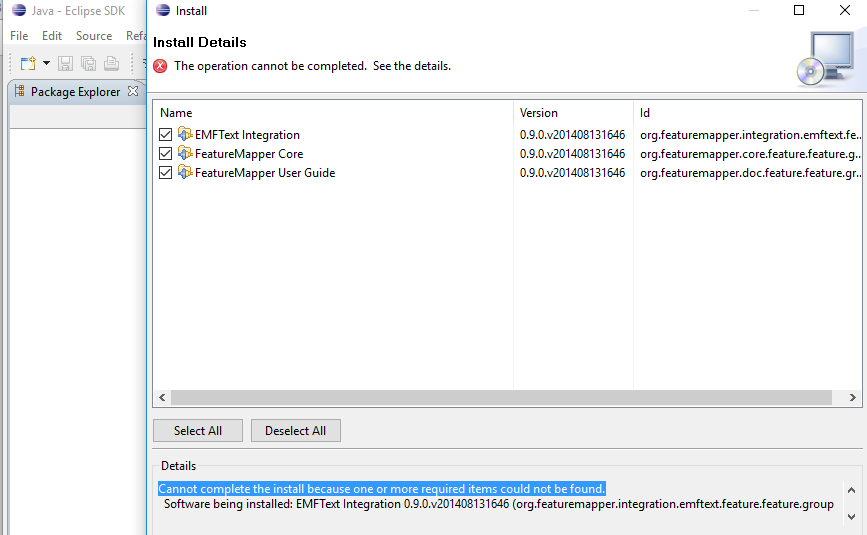
Task: Click the 'Software being installed' details line
Action: point(499,504)
